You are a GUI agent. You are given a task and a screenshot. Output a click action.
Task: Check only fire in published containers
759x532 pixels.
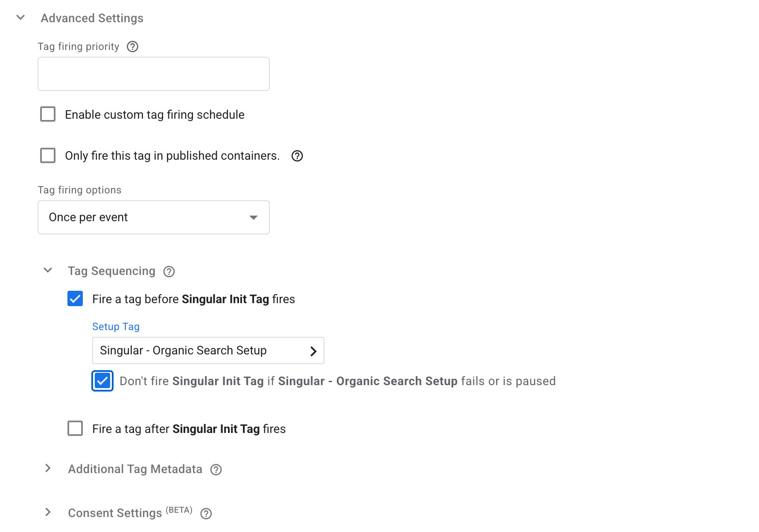click(47, 155)
